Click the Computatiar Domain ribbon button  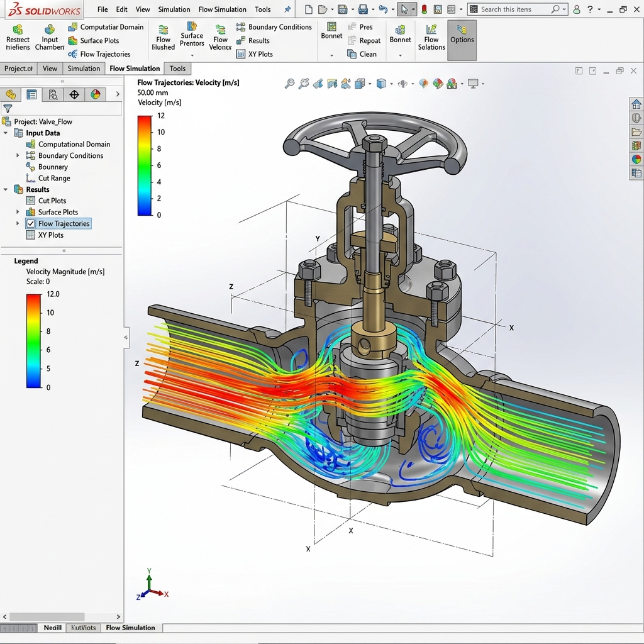coord(106,26)
